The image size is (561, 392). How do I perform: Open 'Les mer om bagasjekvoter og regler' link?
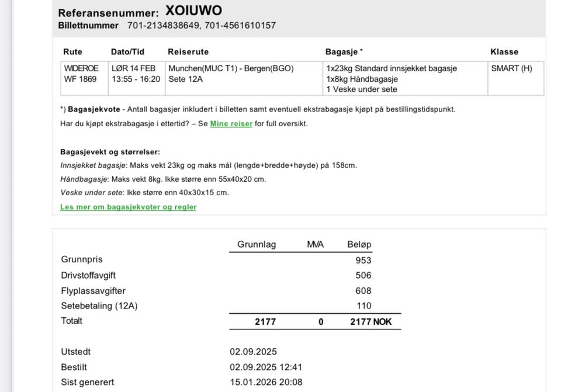coord(128,207)
